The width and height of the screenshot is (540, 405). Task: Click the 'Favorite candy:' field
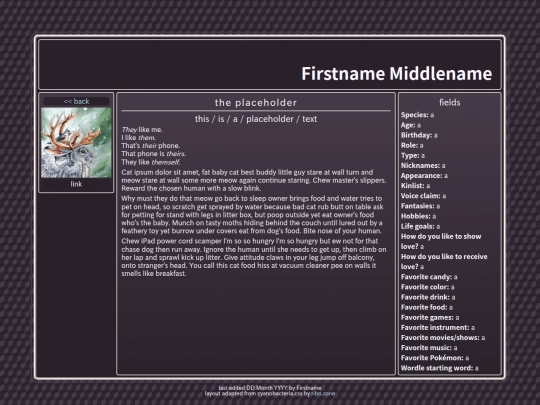(x=429, y=277)
